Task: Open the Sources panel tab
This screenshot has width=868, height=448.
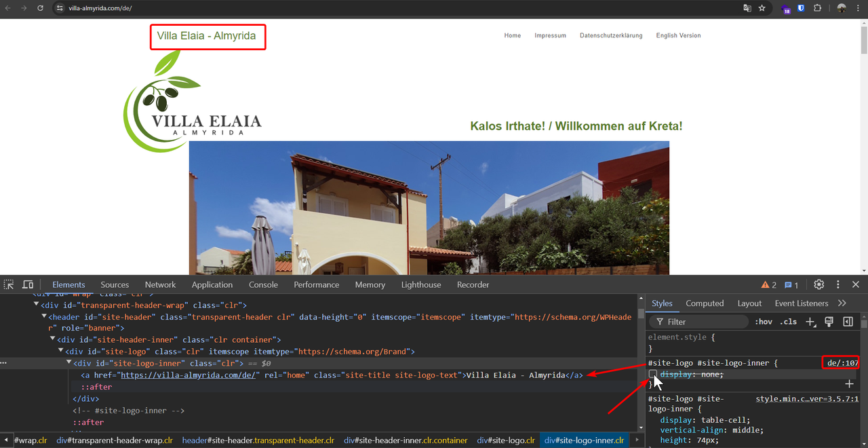Action: [x=115, y=284]
